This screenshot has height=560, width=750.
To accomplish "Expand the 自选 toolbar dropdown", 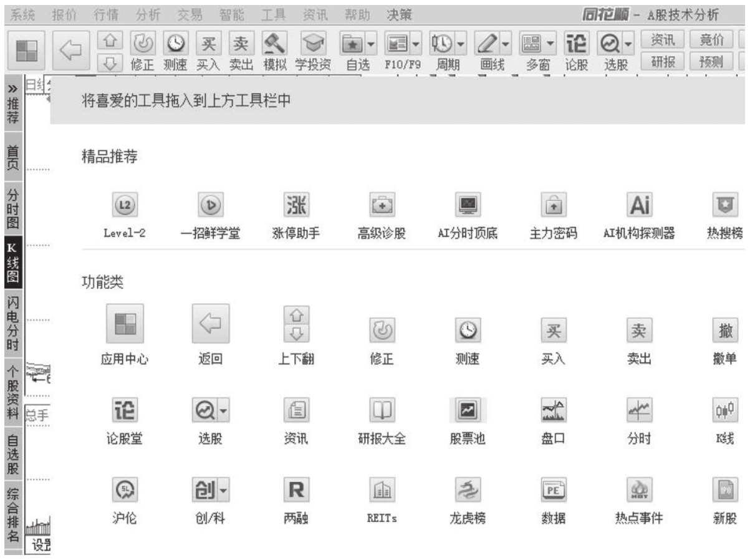I will (x=371, y=45).
